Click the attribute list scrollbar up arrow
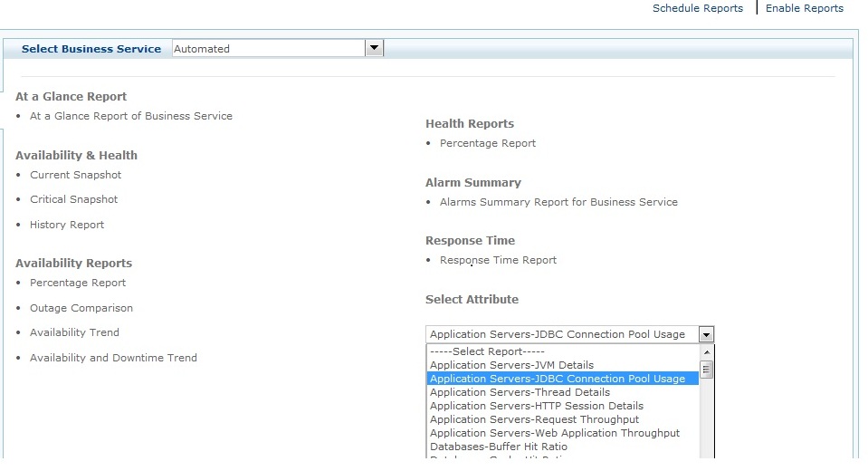Screen dimensions: 868x471 pos(707,352)
